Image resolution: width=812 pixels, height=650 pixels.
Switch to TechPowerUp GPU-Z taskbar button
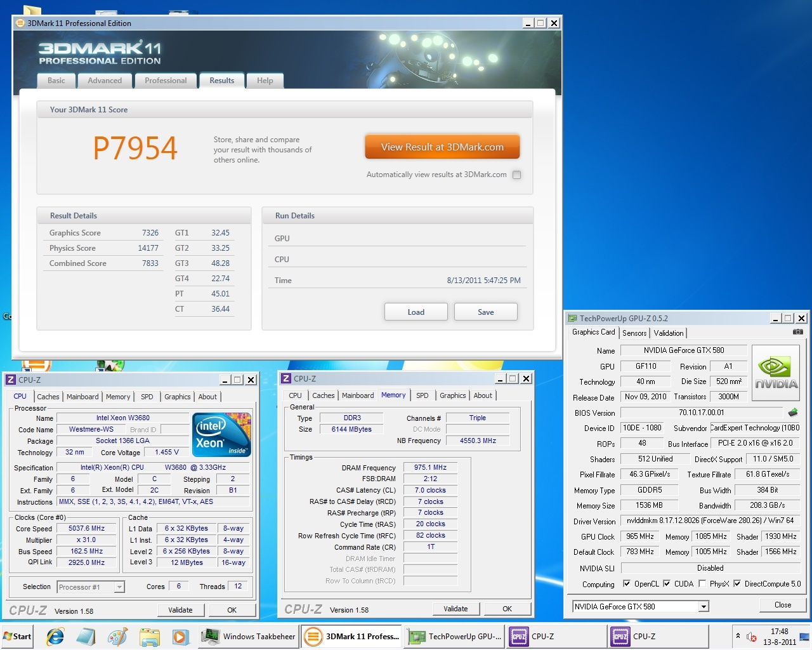pos(454,637)
